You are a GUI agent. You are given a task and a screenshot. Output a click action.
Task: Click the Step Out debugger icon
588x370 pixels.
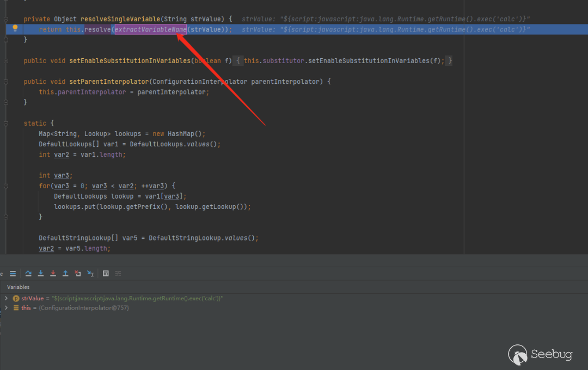65,274
